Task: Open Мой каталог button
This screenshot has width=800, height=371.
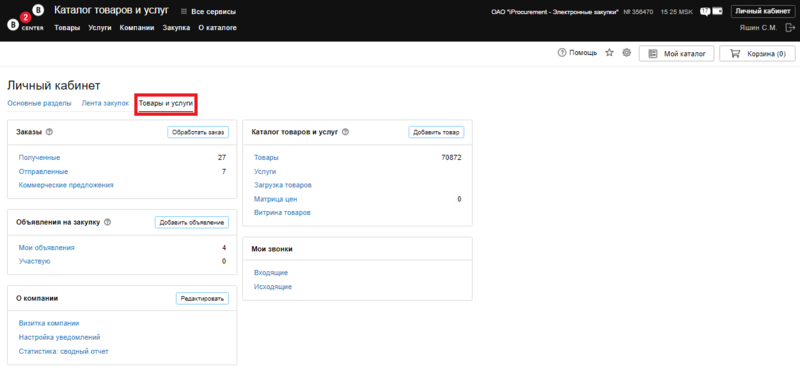Action: [676, 54]
